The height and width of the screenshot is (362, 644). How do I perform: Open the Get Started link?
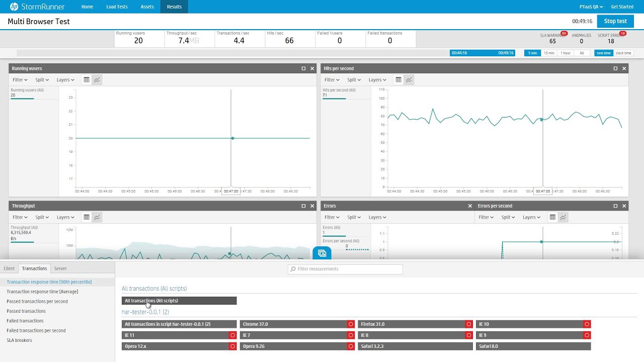[622, 7]
